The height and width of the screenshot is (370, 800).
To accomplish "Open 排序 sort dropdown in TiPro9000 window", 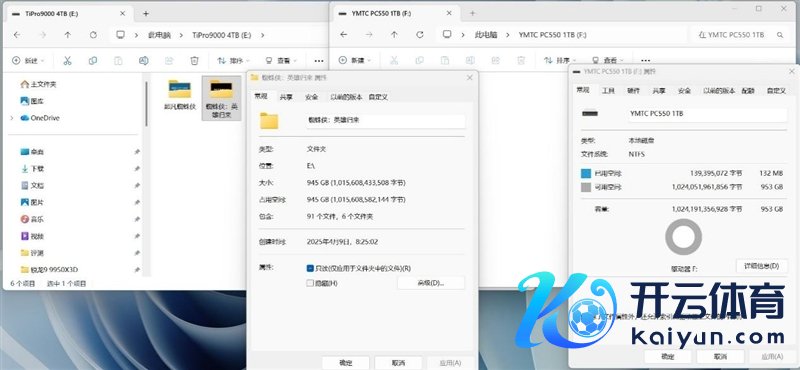I will coord(233,61).
